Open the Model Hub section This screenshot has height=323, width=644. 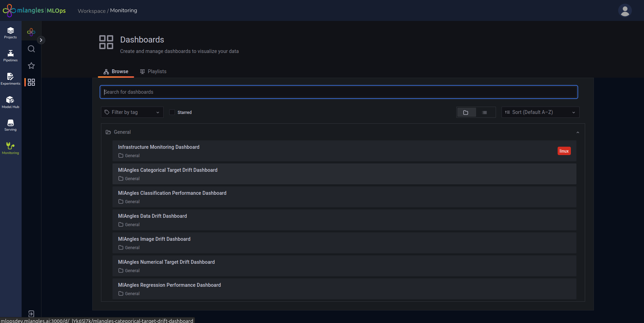click(x=10, y=102)
